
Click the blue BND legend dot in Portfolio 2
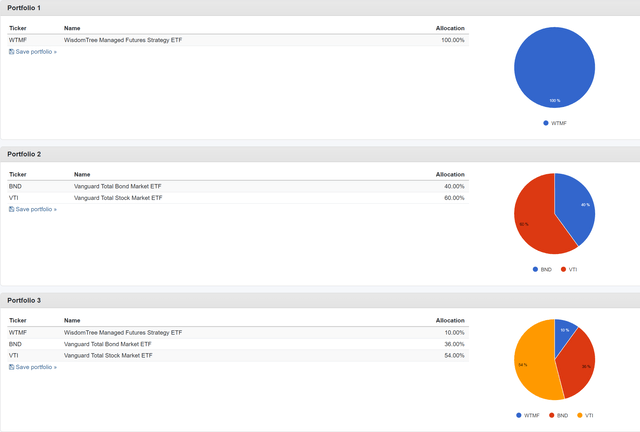click(x=535, y=269)
